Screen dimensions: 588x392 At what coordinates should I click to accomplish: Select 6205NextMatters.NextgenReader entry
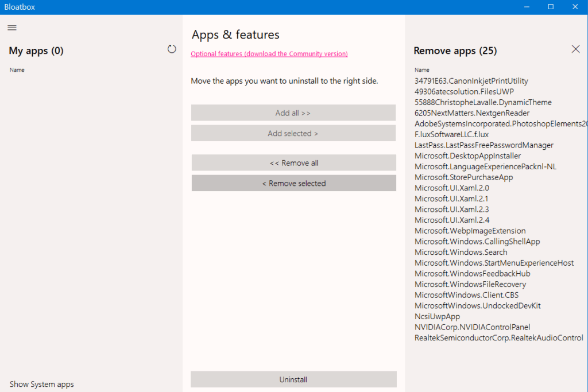coord(472,113)
